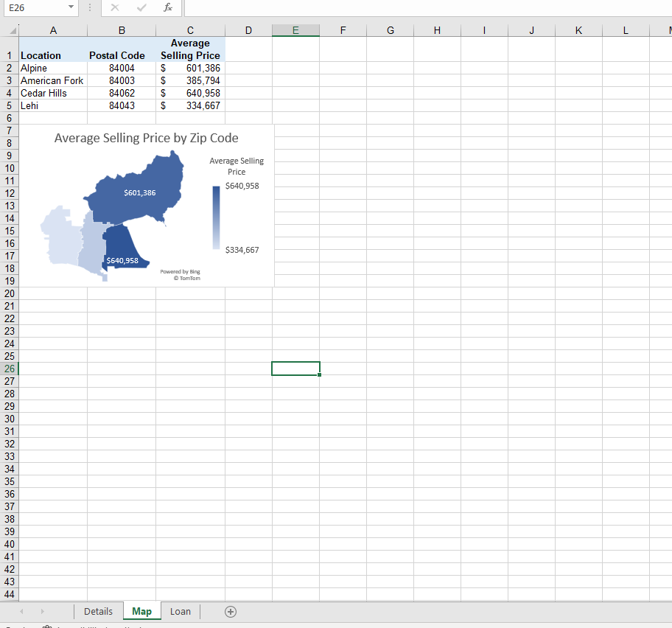Click the legend maximum value $640,958
Image resolution: width=672 pixels, height=628 pixels.
[242, 186]
